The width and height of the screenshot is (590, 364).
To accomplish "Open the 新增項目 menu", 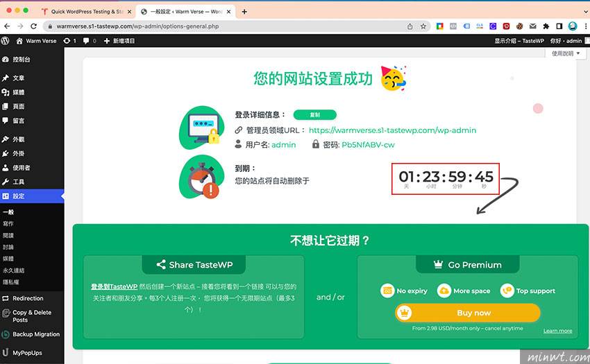I will point(119,41).
